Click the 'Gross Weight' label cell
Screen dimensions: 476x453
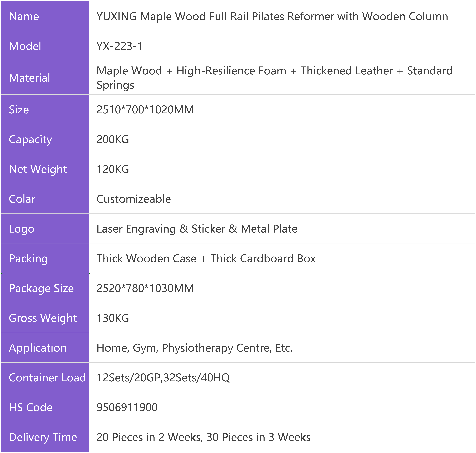[45, 318]
